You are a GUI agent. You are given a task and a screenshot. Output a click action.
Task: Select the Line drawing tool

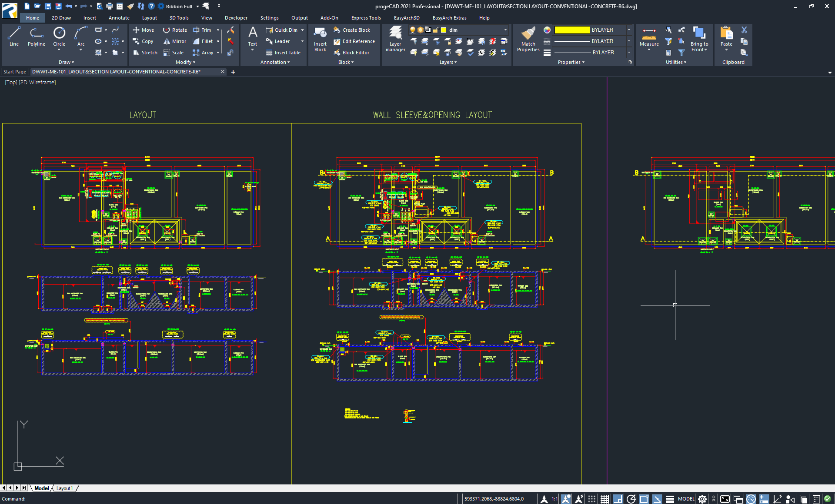click(14, 37)
